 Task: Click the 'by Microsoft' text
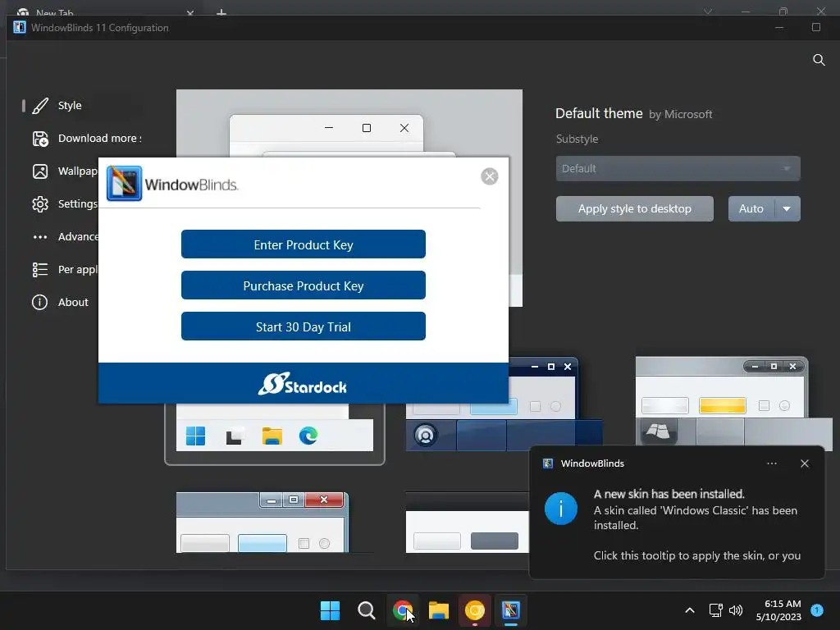coord(680,115)
